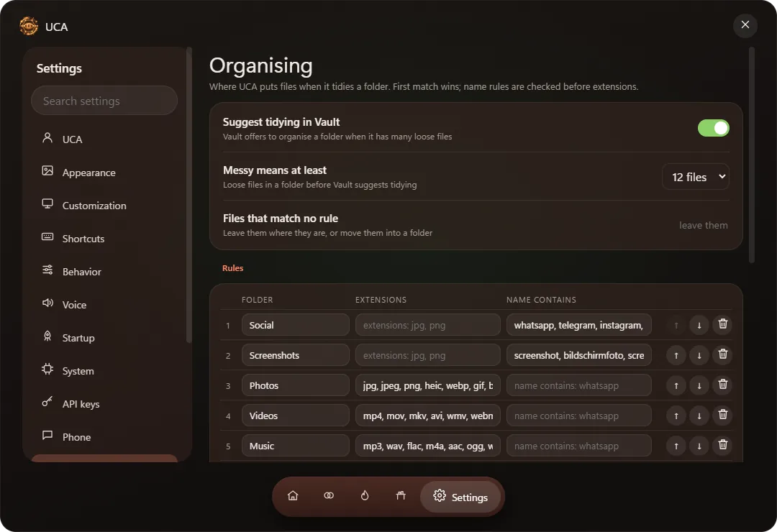Open Phone settings section
This screenshot has width=777, height=532.
coord(104,437)
